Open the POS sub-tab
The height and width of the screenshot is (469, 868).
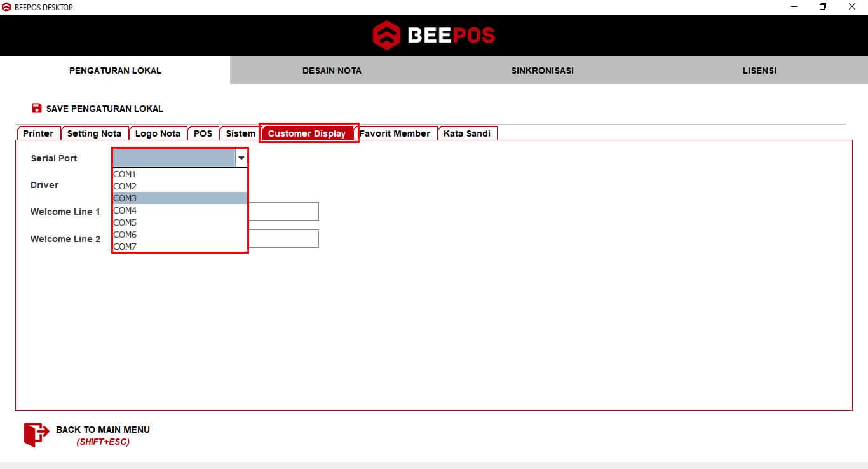pyautogui.click(x=203, y=133)
